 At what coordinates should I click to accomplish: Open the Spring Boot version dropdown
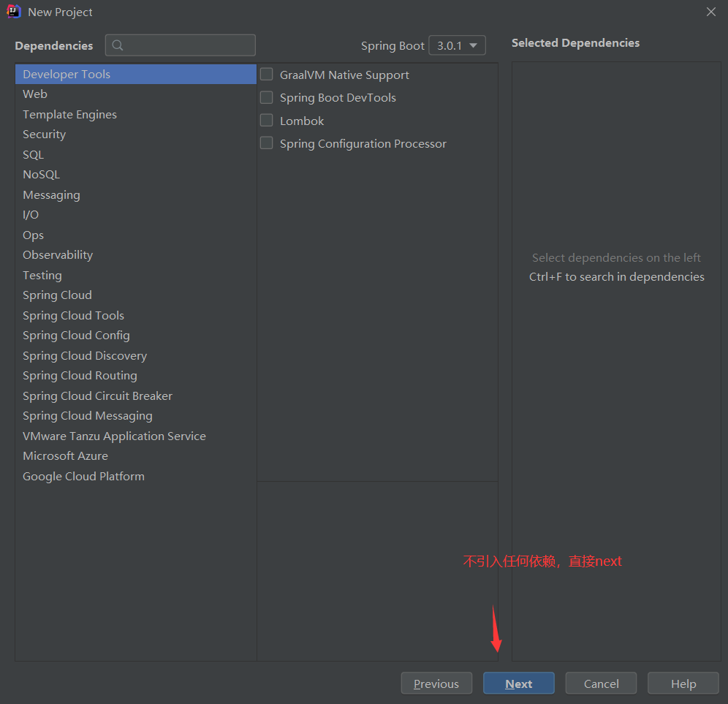pos(457,45)
